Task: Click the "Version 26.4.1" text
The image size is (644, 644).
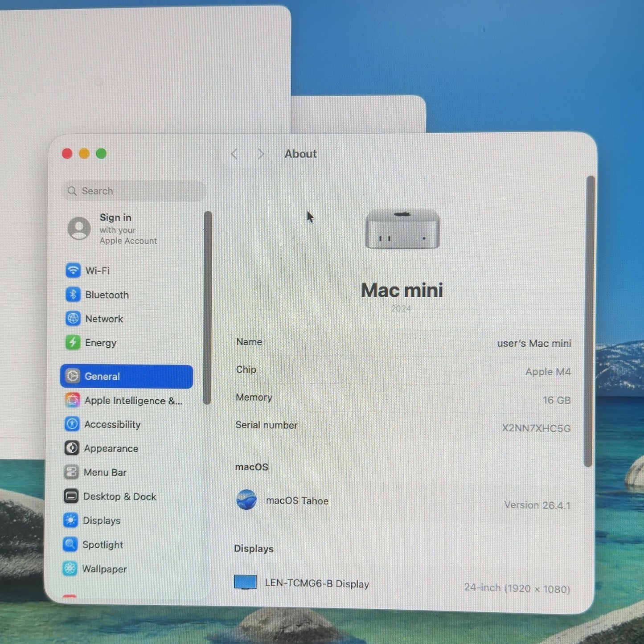Action: (x=537, y=505)
